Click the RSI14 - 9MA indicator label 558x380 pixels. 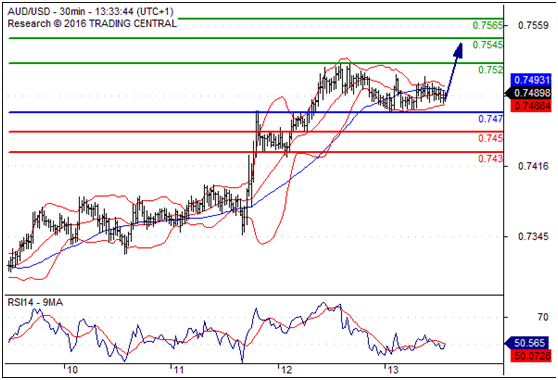[x=35, y=302]
